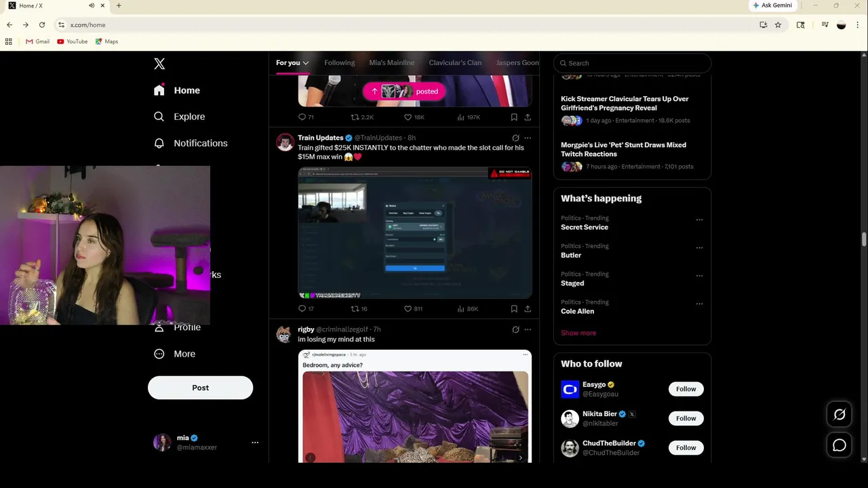Click the Post button
Screen dimensions: 868x488
[200, 388]
